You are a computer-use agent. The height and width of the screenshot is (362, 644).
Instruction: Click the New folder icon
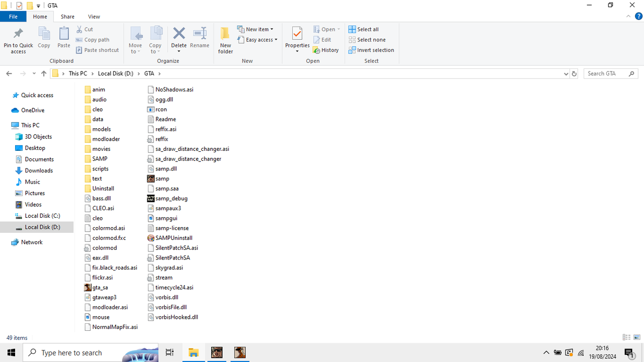pyautogui.click(x=225, y=34)
